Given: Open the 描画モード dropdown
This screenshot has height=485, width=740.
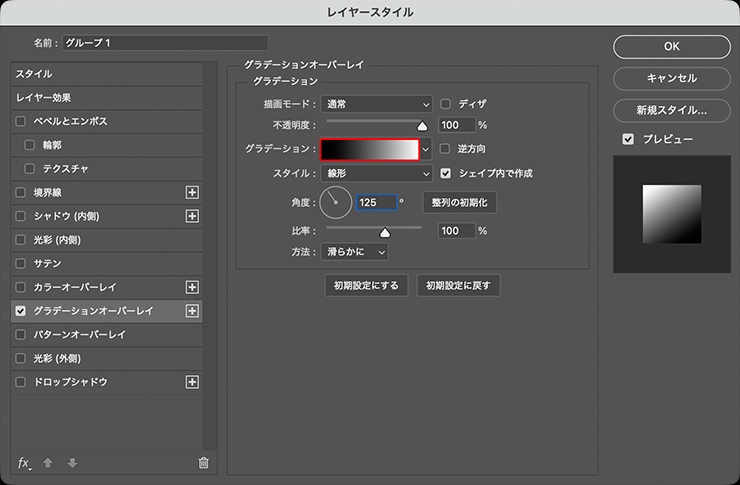Looking at the screenshot, I should [x=377, y=103].
